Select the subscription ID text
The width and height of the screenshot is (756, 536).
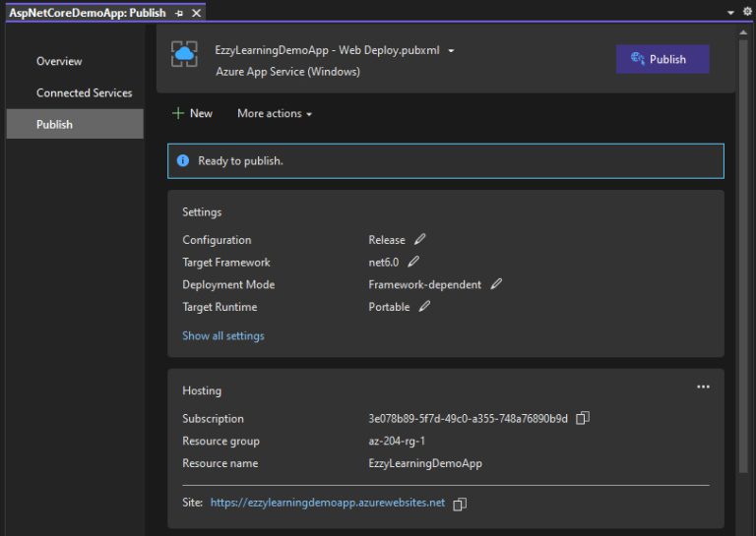coord(468,419)
